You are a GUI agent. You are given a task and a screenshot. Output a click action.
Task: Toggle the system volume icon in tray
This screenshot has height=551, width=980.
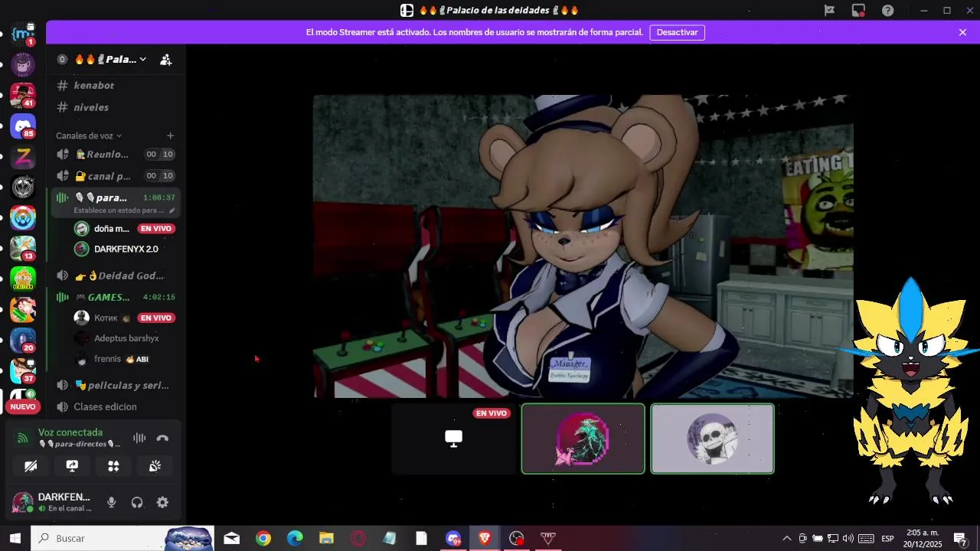pyautogui.click(x=848, y=539)
